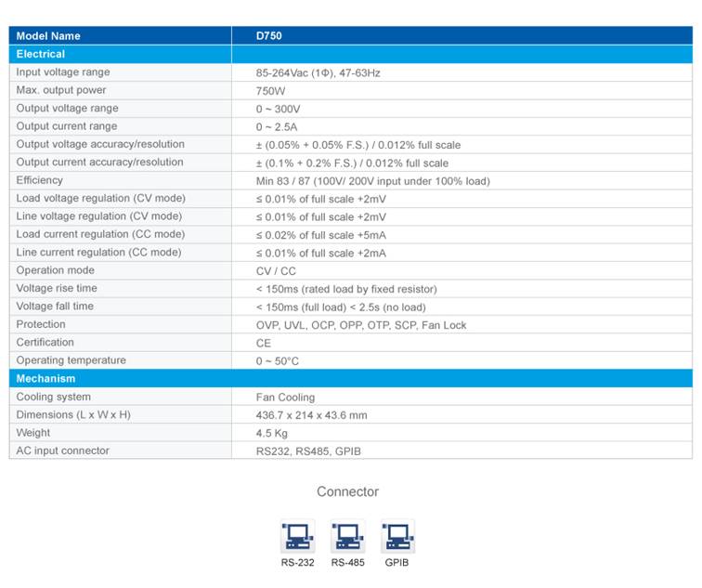Select the Efficiency row label
Viewport: 702px width, 588px height.
click(x=40, y=180)
